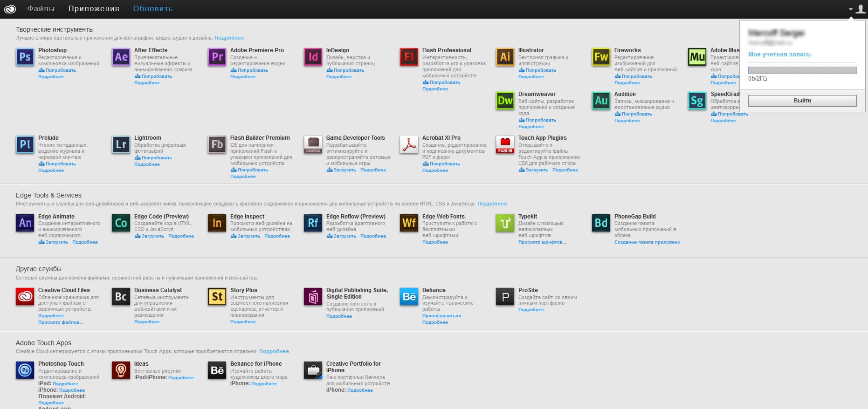Viewport: 868px width, 409px height.
Task: Click Подробнее under After Effects
Action: click(147, 83)
